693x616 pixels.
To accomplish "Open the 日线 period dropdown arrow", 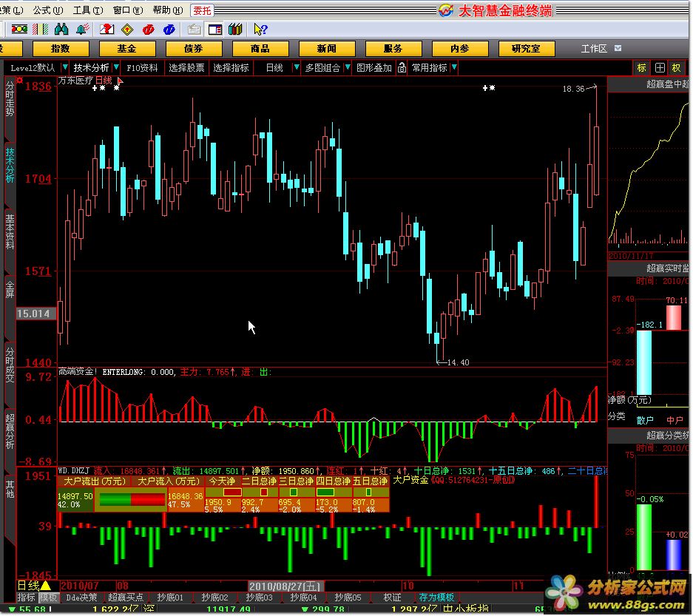I will (x=297, y=67).
